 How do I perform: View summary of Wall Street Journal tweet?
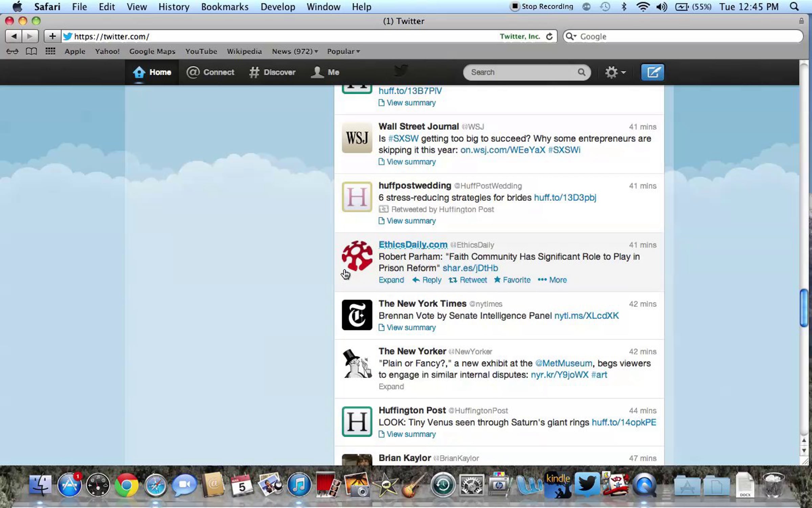(x=407, y=162)
